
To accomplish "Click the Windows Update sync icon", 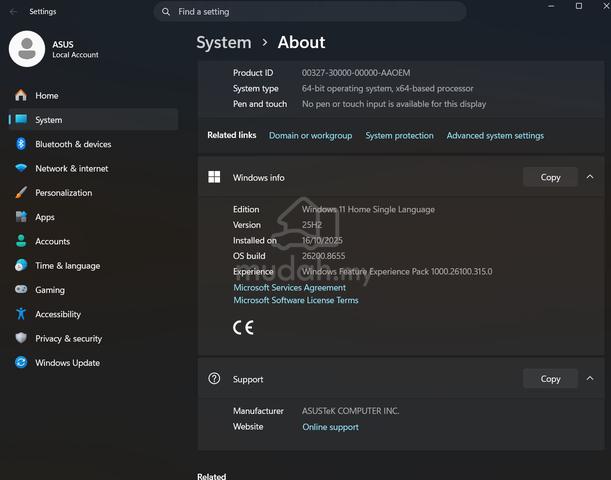I will tap(21, 362).
